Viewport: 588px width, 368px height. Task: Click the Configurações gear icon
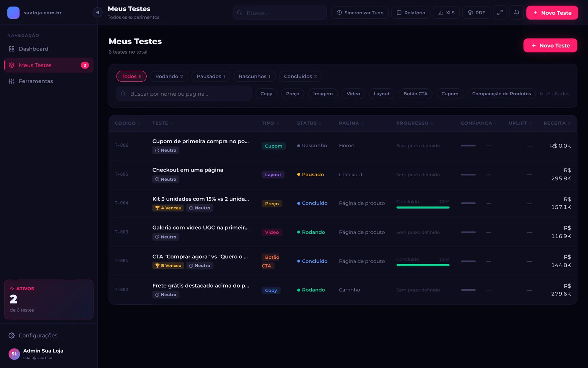pos(12,336)
